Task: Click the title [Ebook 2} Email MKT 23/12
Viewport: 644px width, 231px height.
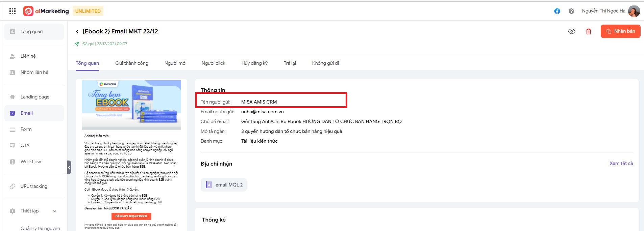Action: [120, 31]
